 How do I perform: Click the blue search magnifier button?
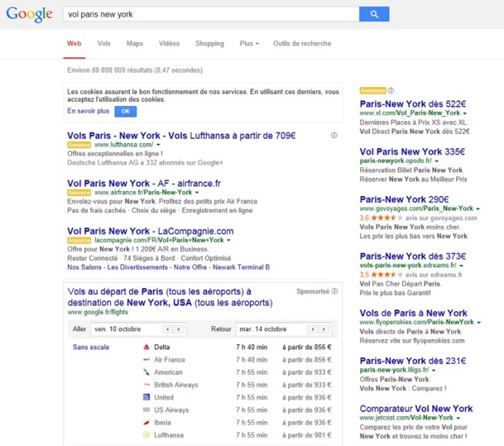(374, 14)
